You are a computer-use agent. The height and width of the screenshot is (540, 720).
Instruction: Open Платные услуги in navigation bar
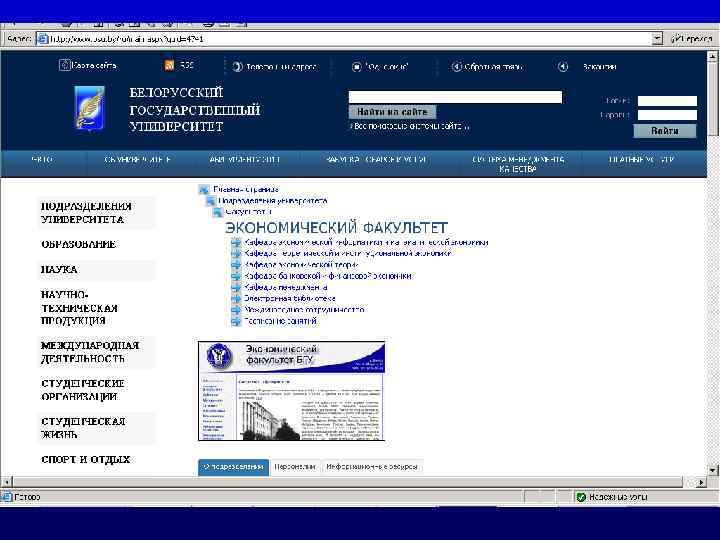tap(641, 160)
